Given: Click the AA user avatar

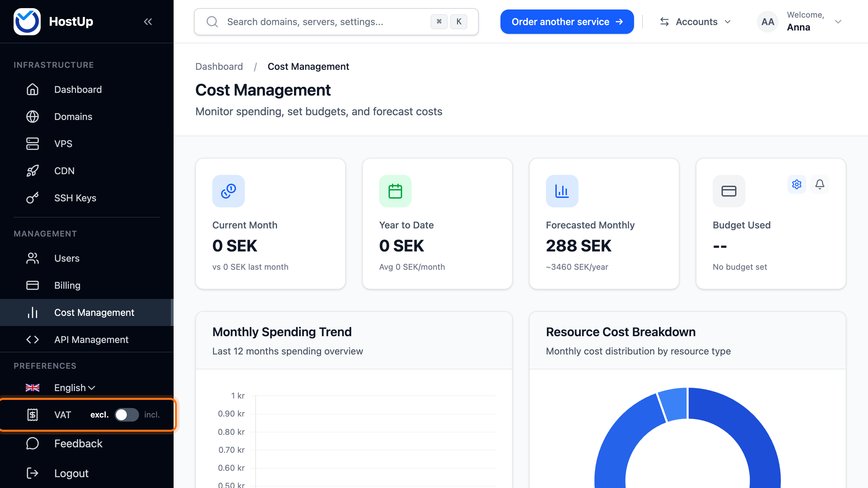Looking at the screenshot, I should 768,22.
